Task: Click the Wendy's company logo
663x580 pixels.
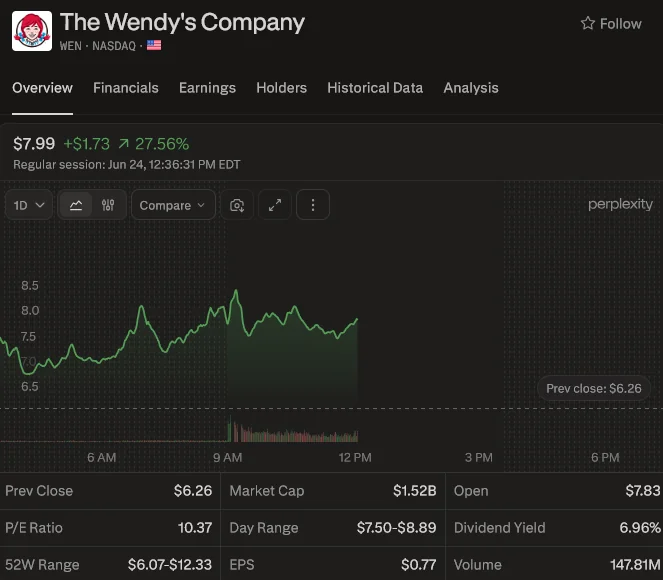Action: coord(32,31)
